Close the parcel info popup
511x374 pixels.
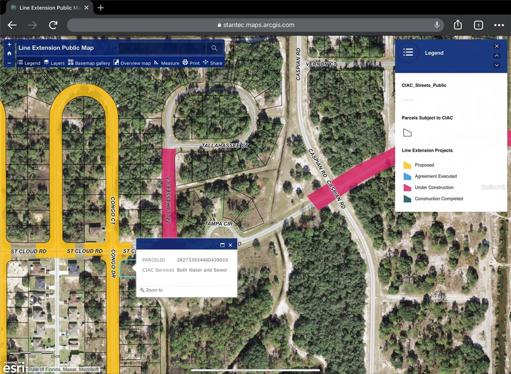230,245
